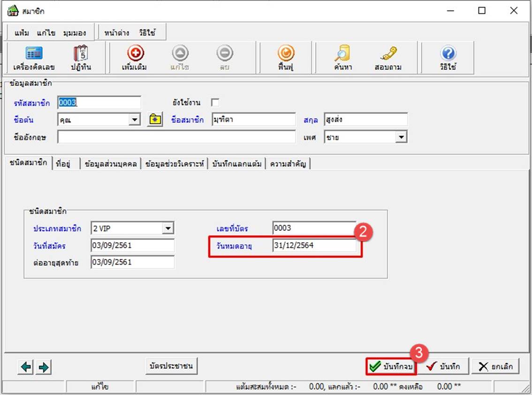Toggle the ยังใช้งาน checkbox

coord(215,103)
